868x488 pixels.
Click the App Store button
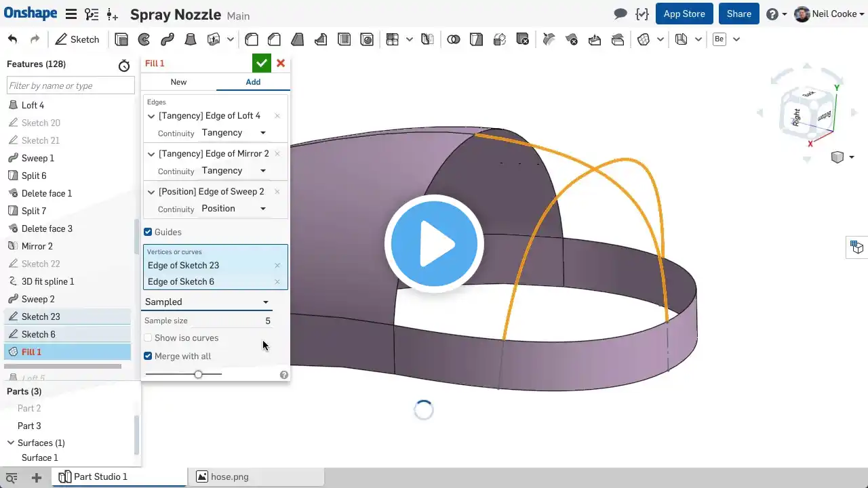click(x=684, y=14)
